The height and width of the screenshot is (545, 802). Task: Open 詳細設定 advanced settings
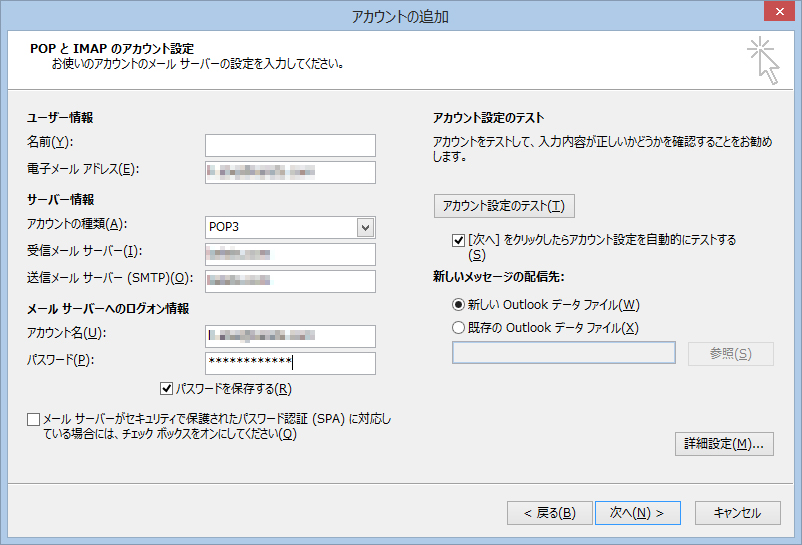click(x=724, y=444)
